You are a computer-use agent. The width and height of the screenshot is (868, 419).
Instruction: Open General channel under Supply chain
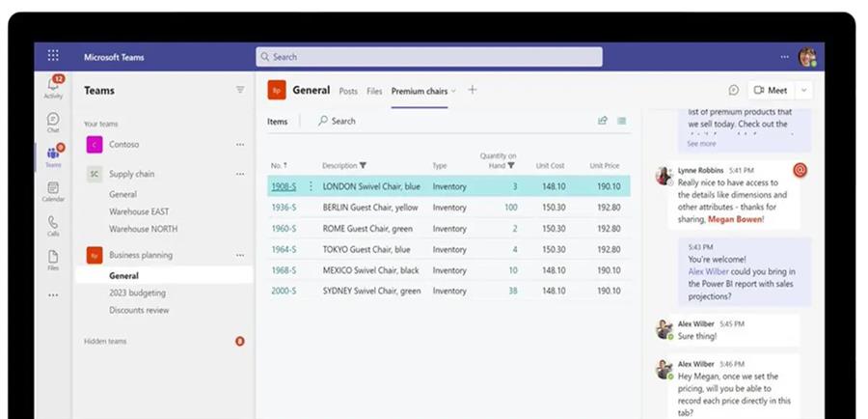point(122,195)
